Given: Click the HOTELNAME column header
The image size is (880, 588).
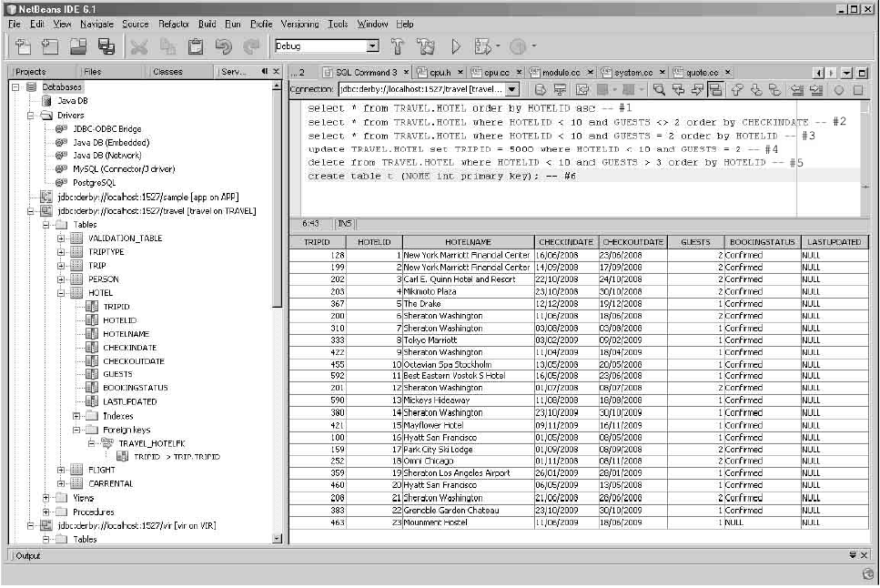Looking at the screenshot, I should (x=468, y=242).
